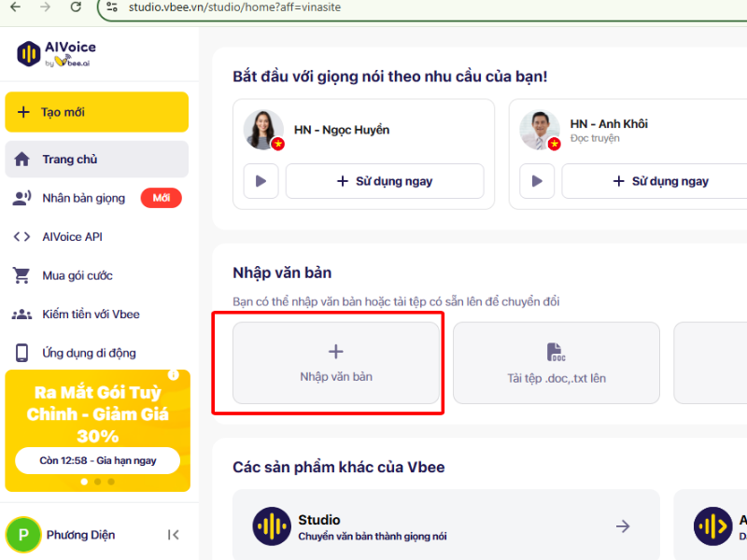The width and height of the screenshot is (747, 560).
Task: Click the mobile phone icon
Action: click(21, 353)
